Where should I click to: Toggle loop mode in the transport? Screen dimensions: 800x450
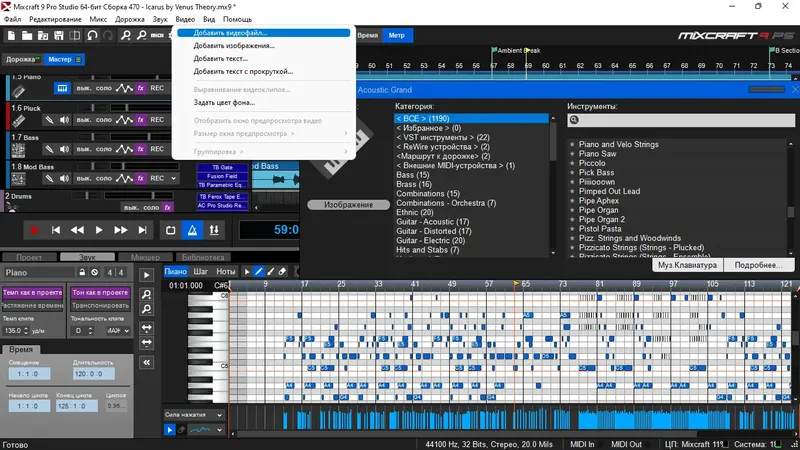click(170, 230)
